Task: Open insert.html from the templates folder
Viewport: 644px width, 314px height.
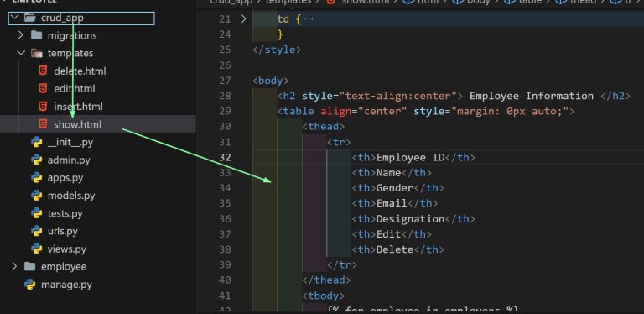Action: click(78, 107)
